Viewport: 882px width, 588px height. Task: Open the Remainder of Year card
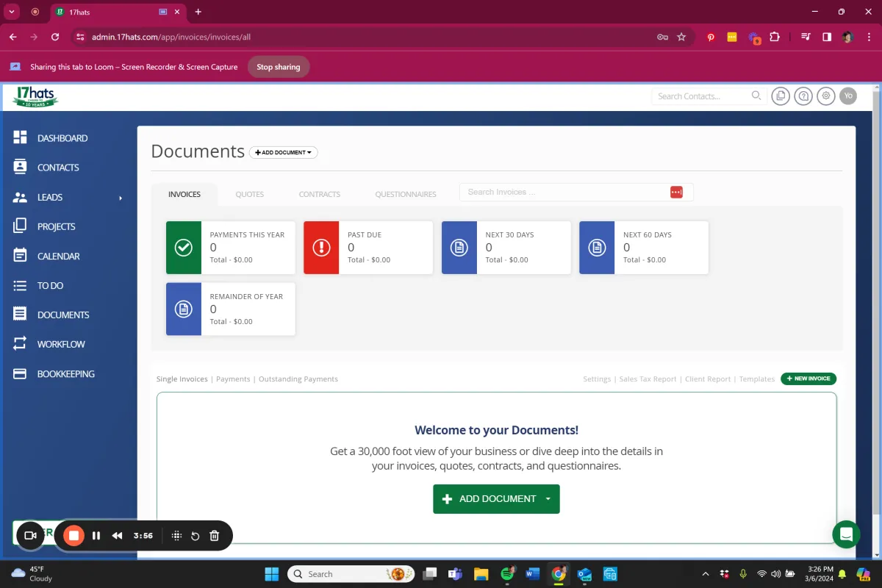[231, 309]
